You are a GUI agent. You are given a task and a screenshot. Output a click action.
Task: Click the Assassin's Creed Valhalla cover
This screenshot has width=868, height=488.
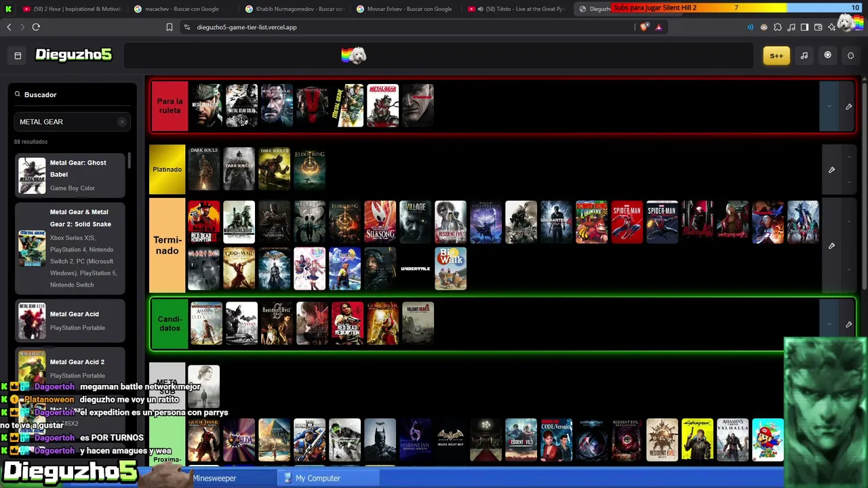[x=733, y=440]
